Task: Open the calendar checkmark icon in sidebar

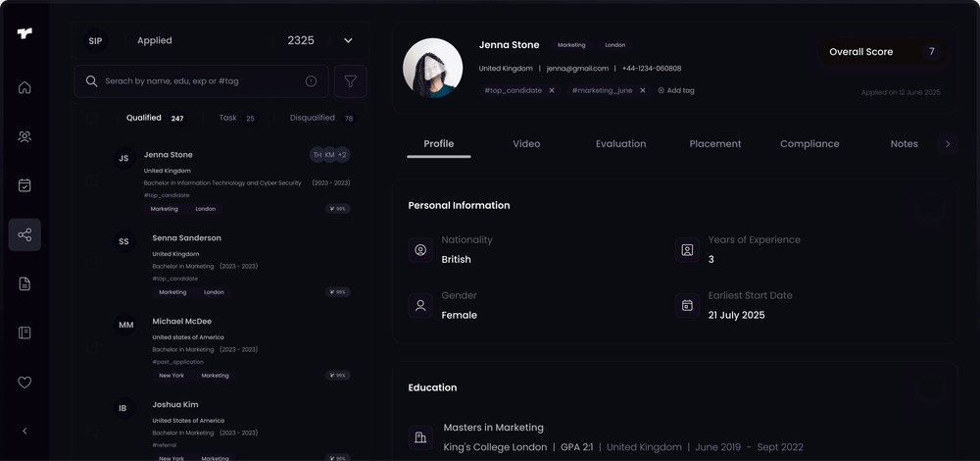Action: (x=24, y=185)
